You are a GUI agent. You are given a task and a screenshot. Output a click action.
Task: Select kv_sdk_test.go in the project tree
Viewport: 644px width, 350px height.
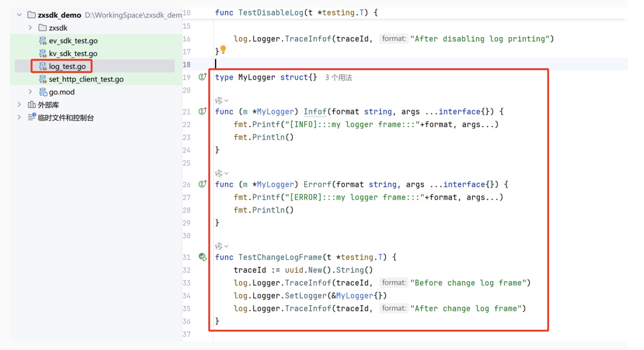tap(73, 54)
